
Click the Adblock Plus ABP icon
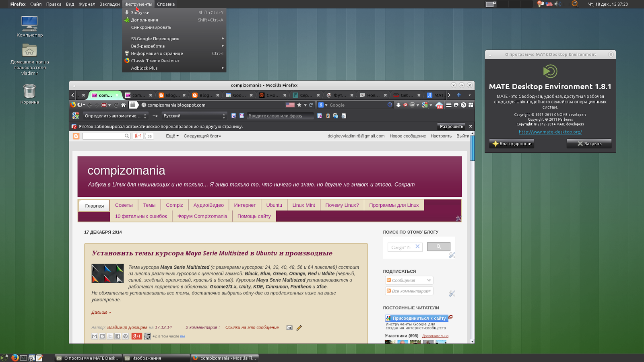pyautogui.click(x=412, y=105)
